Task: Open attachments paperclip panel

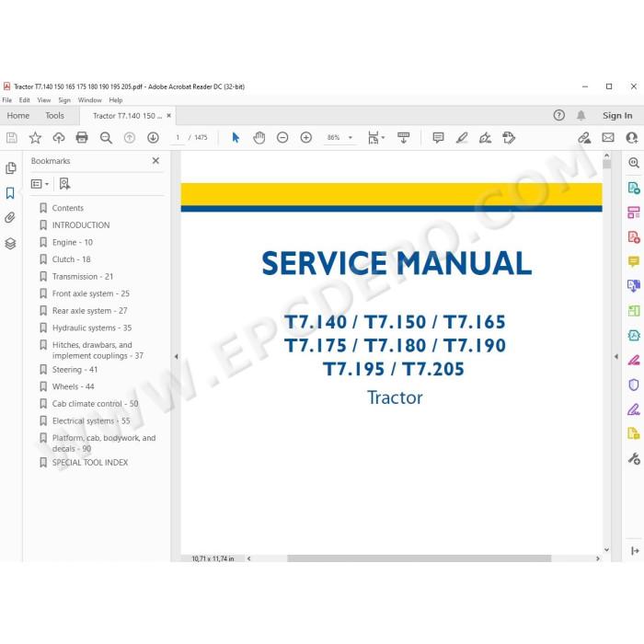Action: [10, 218]
